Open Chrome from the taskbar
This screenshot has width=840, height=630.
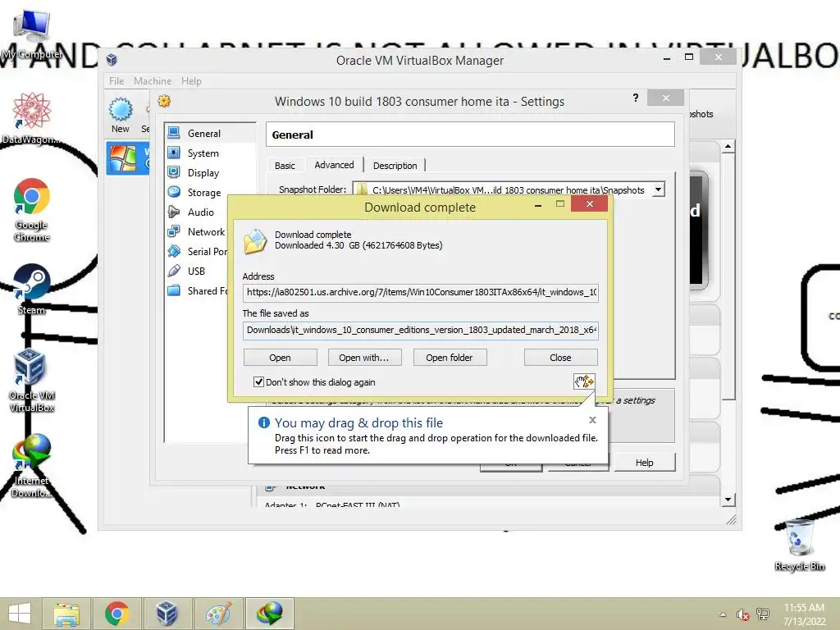click(x=116, y=614)
